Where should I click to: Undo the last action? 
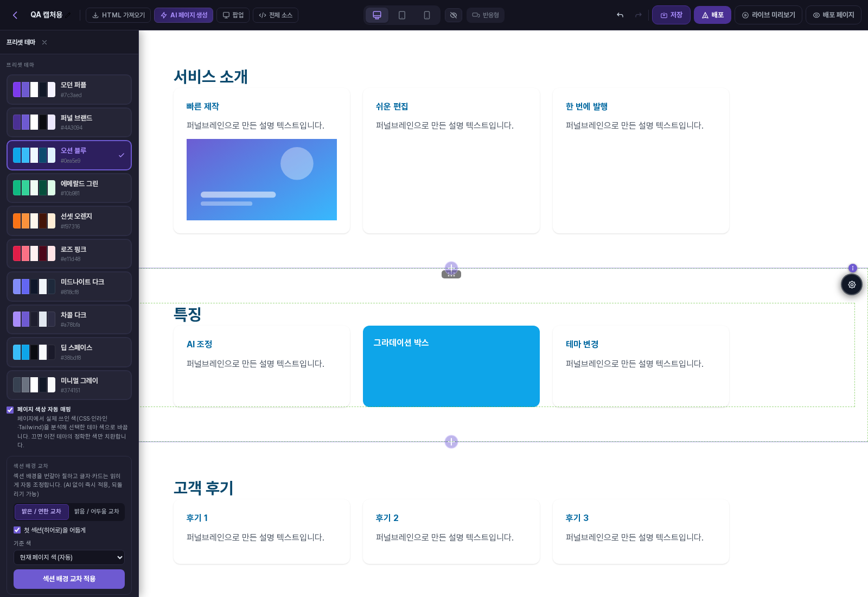point(620,15)
